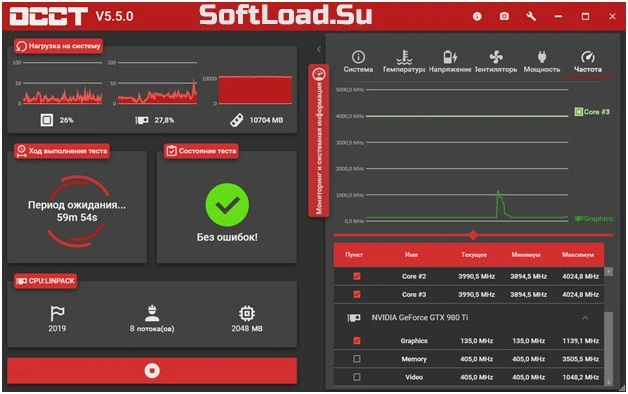Click the CPU usage chip icon
This screenshot has height=394, width=628.
point(47,120)
